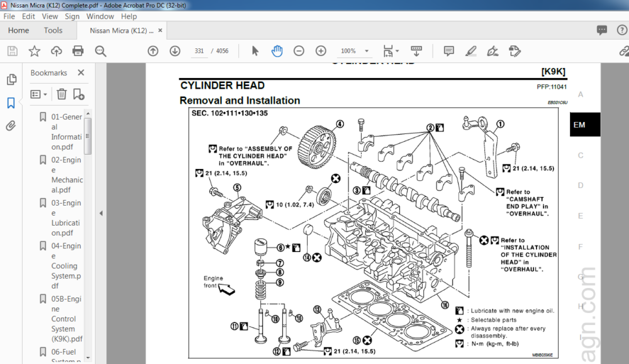Click the SEC. 102•111•130•135 label
Image resolution: width=629 pixels, height=364 pixels.
[x=230, y=113]
